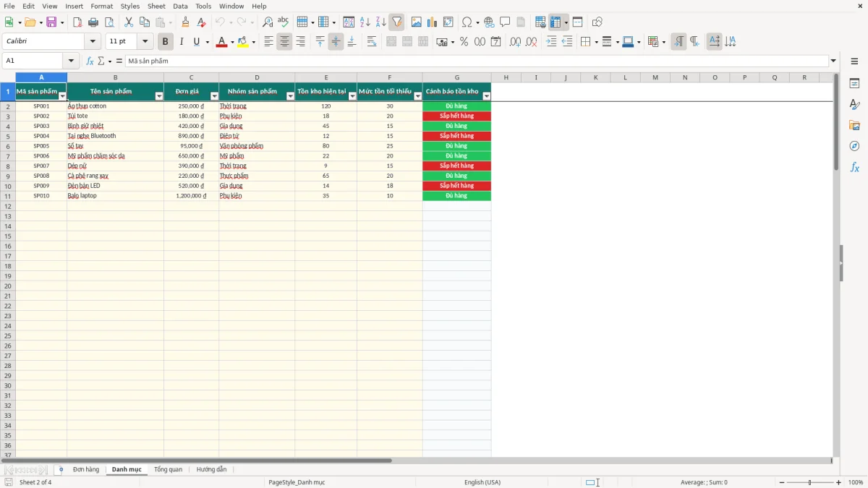Insert special character omega icon
The width and height of the screenshot is (868, 488).
(x=467, y=22)
